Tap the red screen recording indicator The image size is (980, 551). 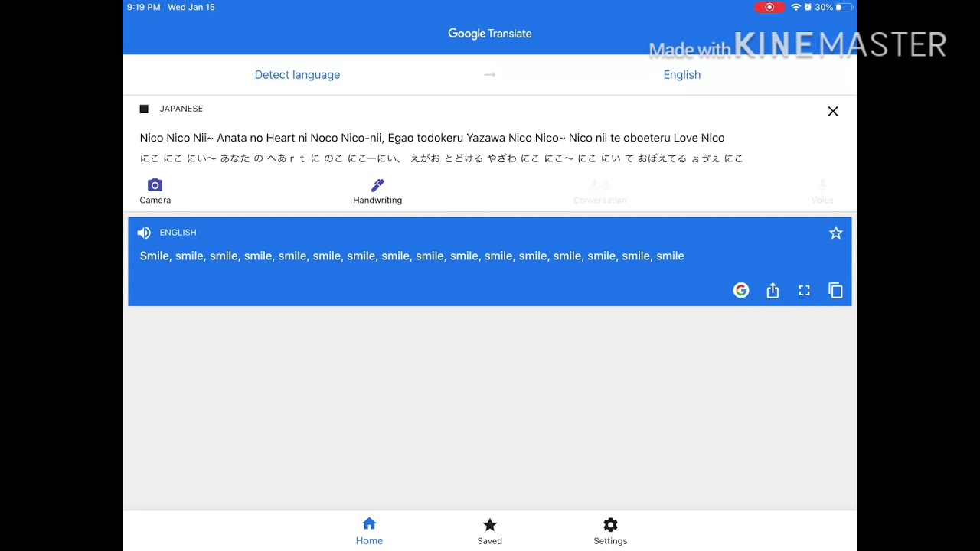769,8
